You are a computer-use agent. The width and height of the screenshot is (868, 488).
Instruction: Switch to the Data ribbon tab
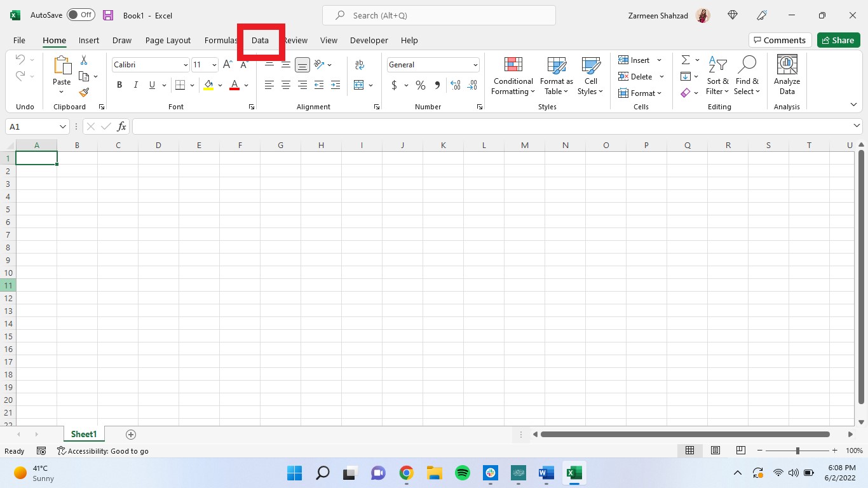260,40
